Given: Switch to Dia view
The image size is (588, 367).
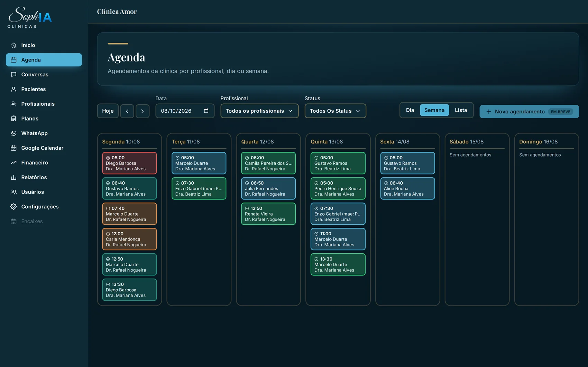Looking at the screenshot, I should click(x=410, y=110).
